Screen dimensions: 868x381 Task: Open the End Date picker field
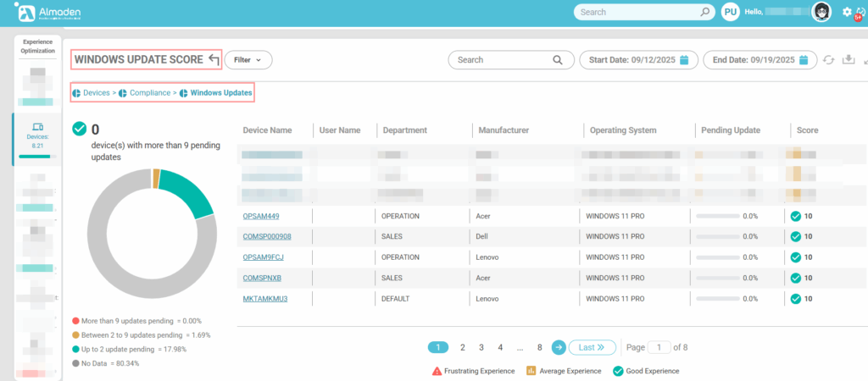click(x=753, y=60)
